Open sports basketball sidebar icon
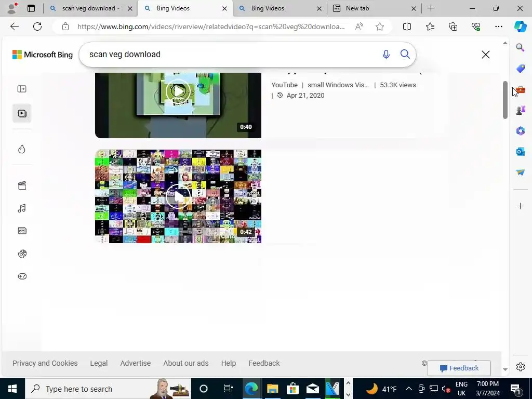Image resolution: width=532 pixels, height=399 pixels. coord(22,254)
